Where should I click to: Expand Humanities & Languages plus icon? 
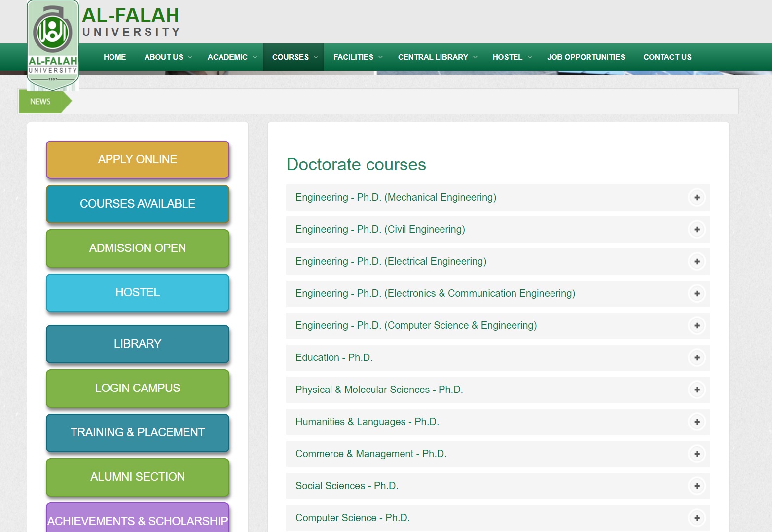click(697, 422)
